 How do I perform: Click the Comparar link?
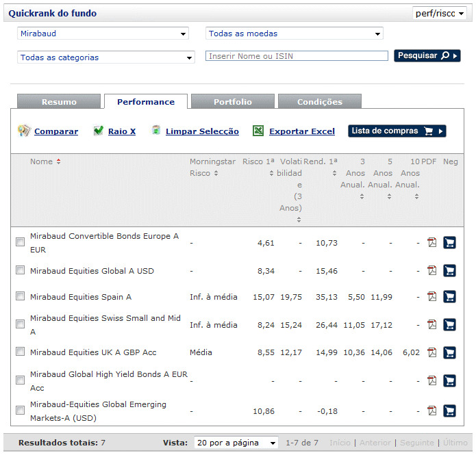pos(56,131)
